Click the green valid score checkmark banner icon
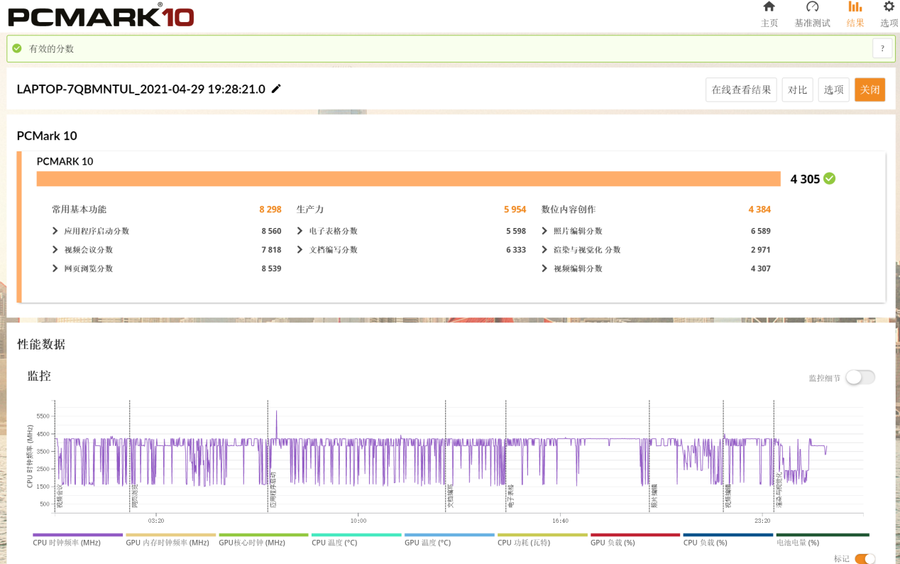 click(17, 48)
